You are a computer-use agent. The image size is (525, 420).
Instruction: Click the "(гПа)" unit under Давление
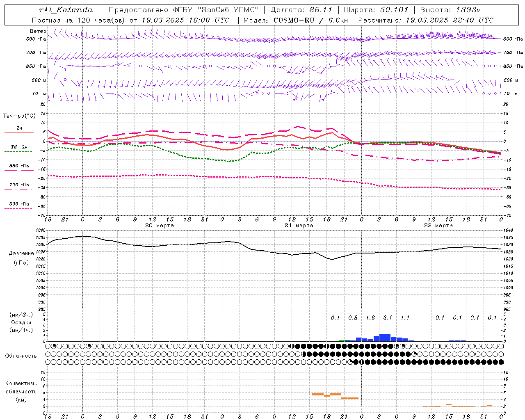21,263
